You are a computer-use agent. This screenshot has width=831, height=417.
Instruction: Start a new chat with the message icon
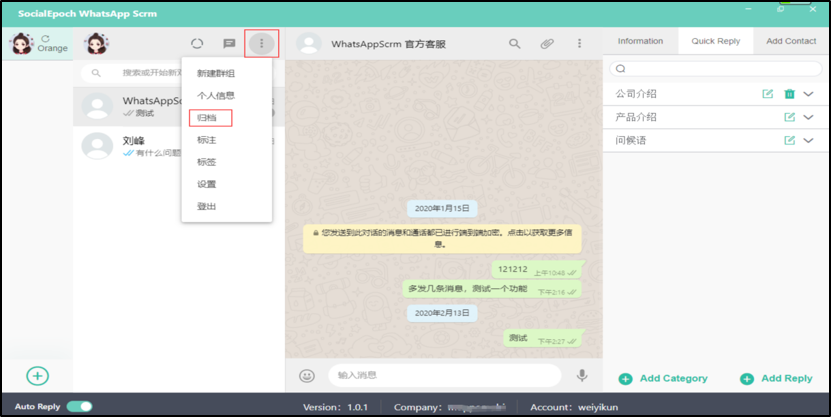(229, 43)
